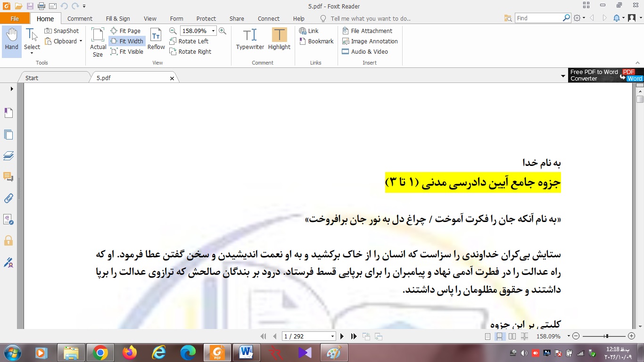Click the open folder icon in title bar
644x362 pixels.
[18, 6]
